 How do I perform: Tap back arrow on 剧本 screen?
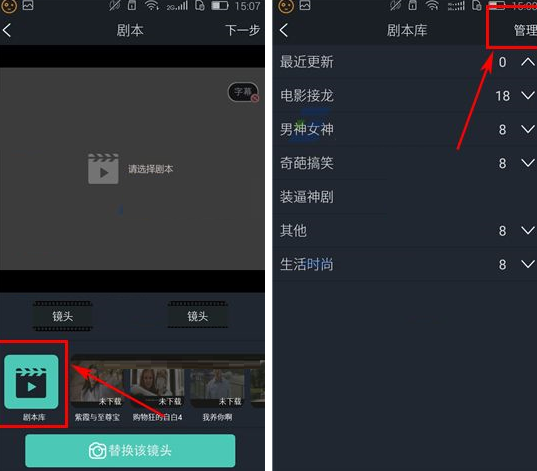click(x=7, y=30)
